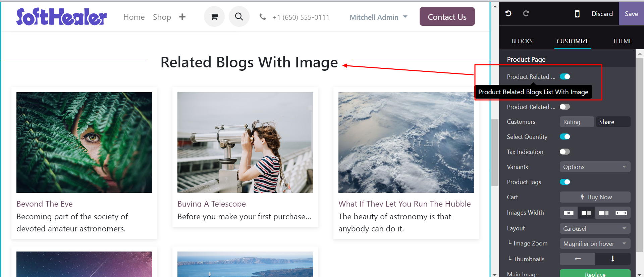
Task: Enable the Customers Rating option
Action: pyautogui.click(x=577, y=122)
